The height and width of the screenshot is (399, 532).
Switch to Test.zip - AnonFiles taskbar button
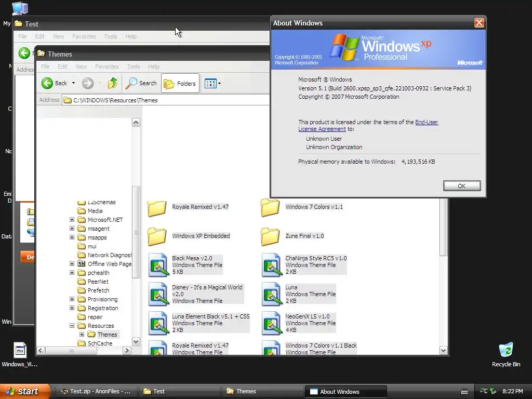tap(96, 392)
